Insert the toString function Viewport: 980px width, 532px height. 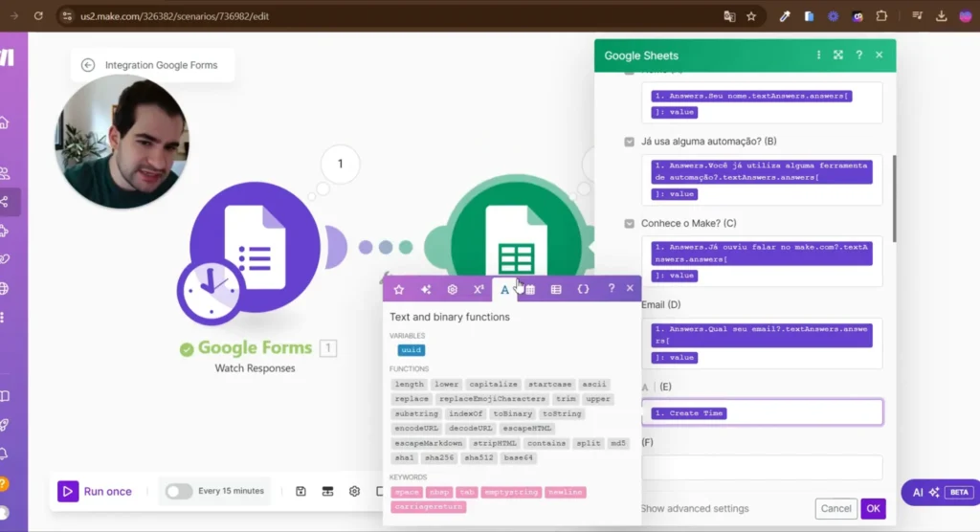tap(562, 414)
